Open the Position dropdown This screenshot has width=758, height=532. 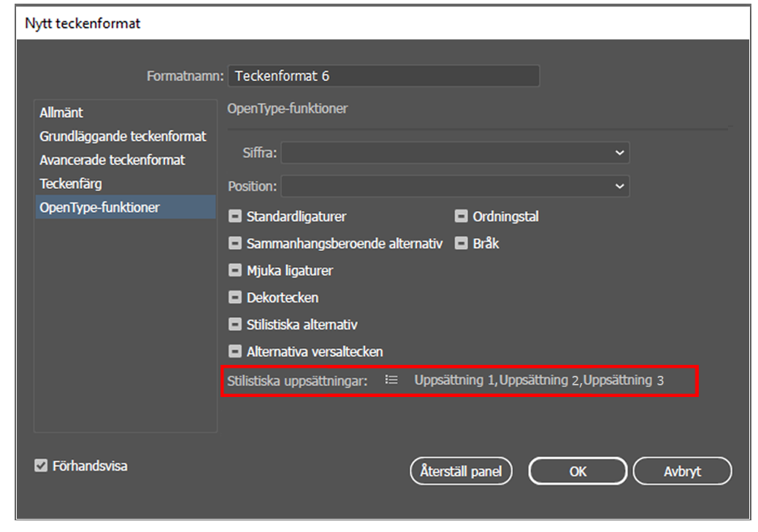click(456, 186)
